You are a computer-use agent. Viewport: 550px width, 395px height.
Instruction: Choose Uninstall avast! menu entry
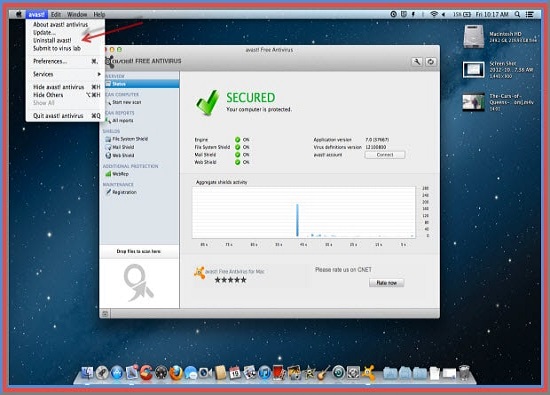point(52,40)
